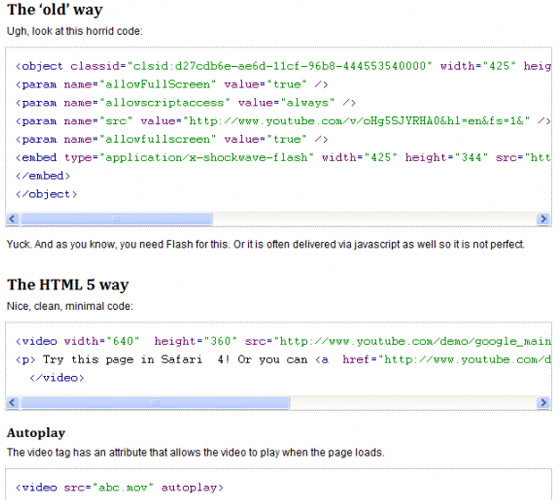The height and width of the screenshot is (500, 560).
Task: Click the embed type shockwave-flash line
Action: point(283,158)
